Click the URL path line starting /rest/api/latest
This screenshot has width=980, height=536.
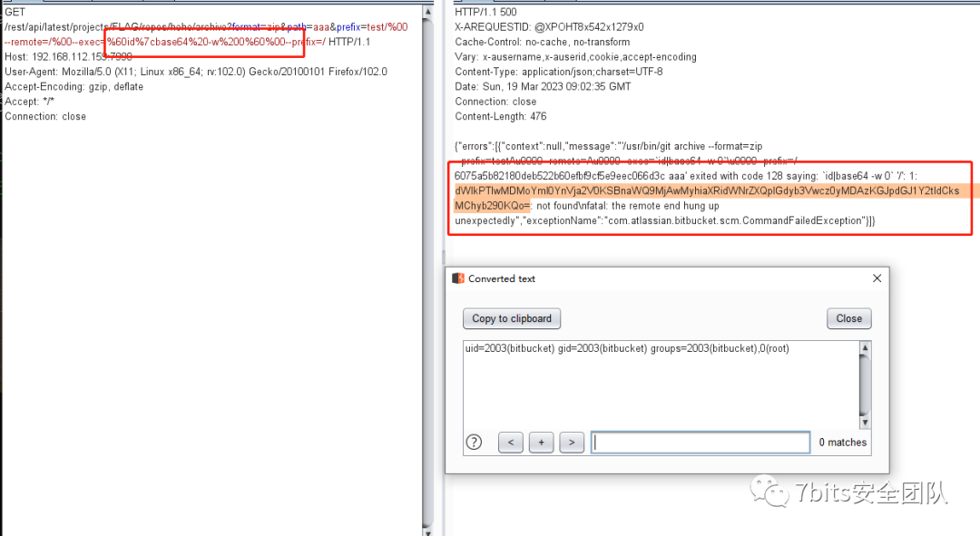(x=206, y=27)
